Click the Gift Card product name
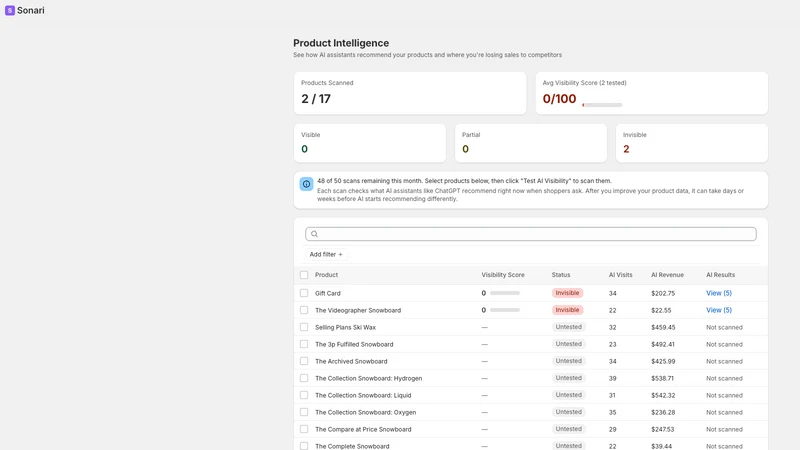Screen dimensions: 800x450 pos(328,293)
